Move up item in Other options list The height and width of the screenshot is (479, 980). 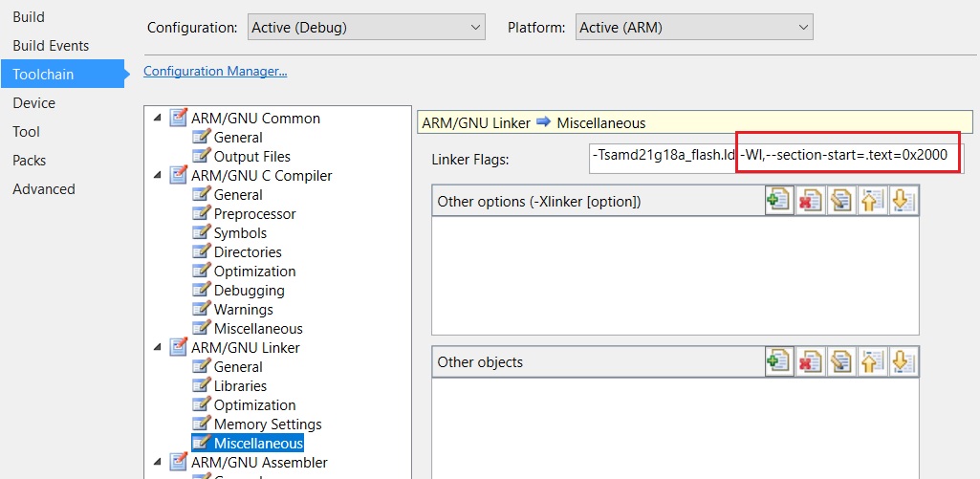(873, 202)
